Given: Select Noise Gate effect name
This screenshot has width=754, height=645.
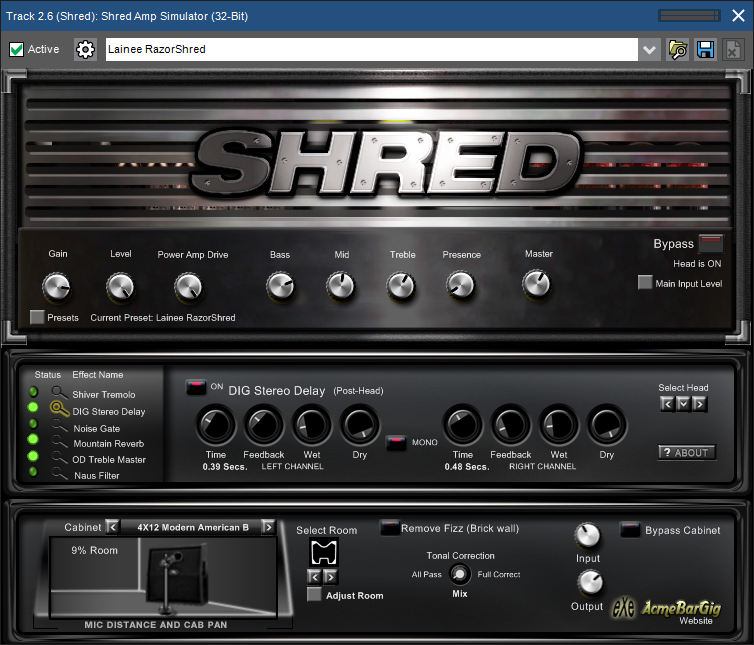Looking at the screenshot, I should point(97,428).
